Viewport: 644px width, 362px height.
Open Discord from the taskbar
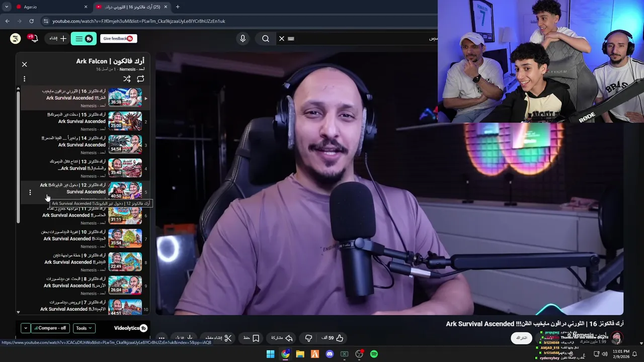pos(330,354)
